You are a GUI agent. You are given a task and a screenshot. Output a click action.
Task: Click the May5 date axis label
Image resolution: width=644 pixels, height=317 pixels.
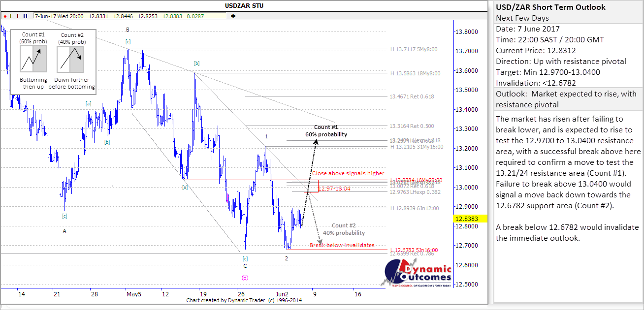[134, 294]
